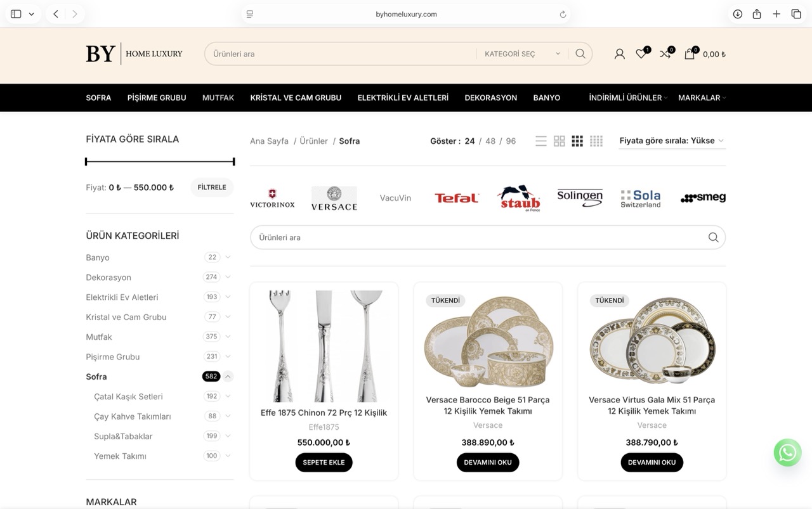
Task: Open the Kategori Seç dropdown
Action: click(522, 54)
